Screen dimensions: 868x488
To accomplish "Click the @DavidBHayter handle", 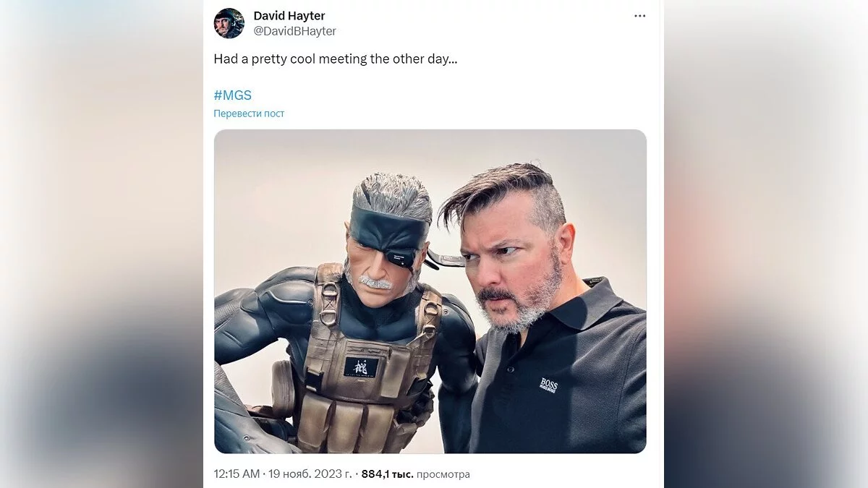I will tap(294, 31).
